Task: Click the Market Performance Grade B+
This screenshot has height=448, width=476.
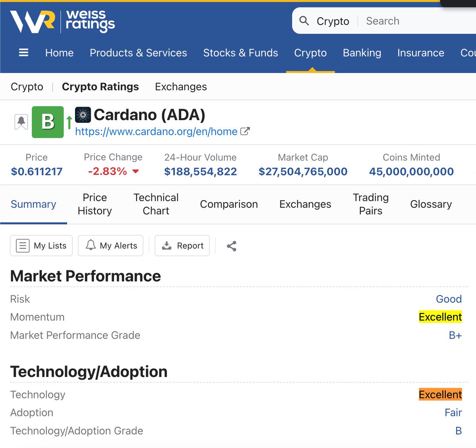Action: pos(455,335)
